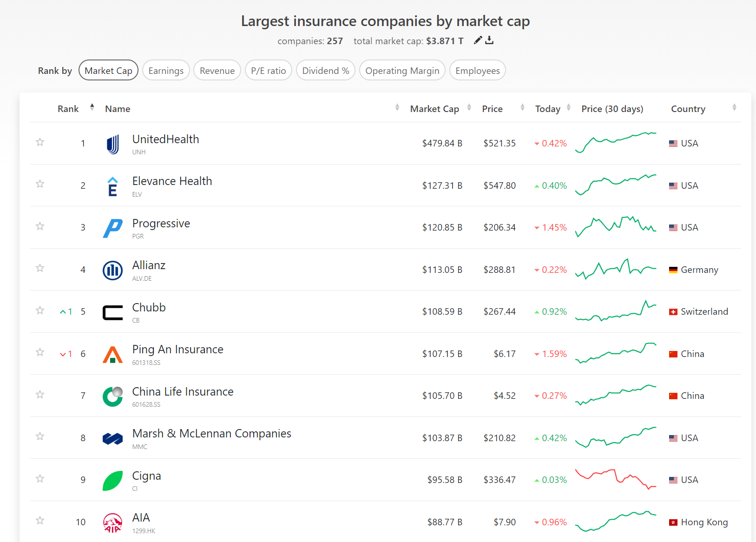Click the Germany flag in Allianz row

[x=673, y=270]
